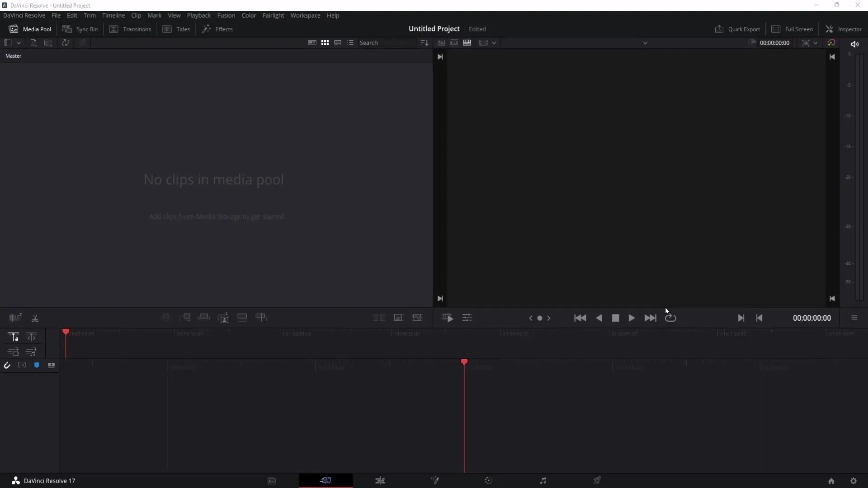Click the Snap to grid toggle icon
The width and height of the screenshot is (868, 488).
coord(8,365)
